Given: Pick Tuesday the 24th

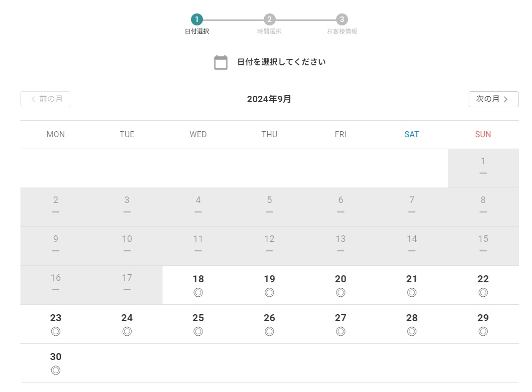Looking at the screenshot, I should click(x=127, y=324).
